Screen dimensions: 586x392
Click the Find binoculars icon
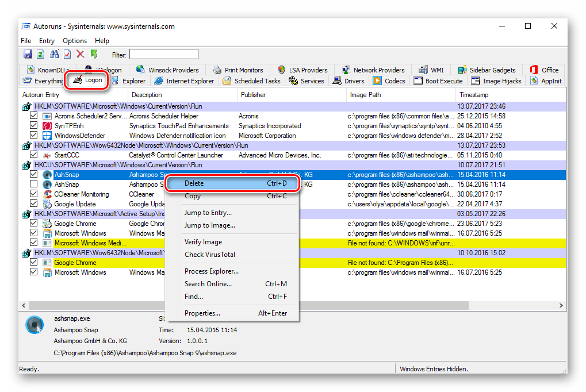[x=54, y=55]
